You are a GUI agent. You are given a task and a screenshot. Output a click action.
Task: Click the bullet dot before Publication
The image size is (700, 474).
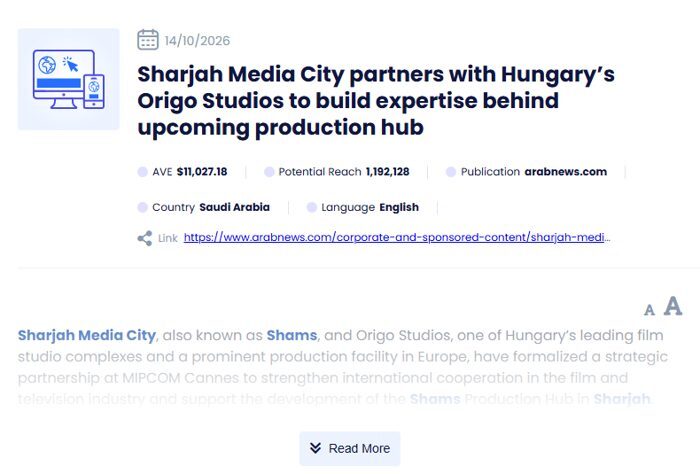point(451,172)
